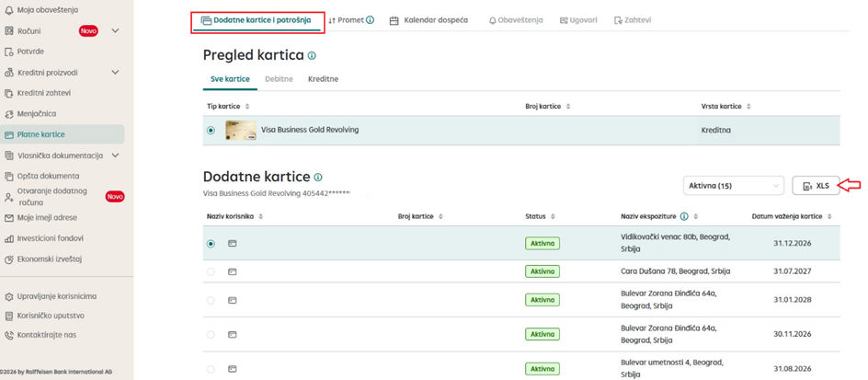
Task: Expand the Kreditni proizvodi chevron
Action: [x=115, y=73]
